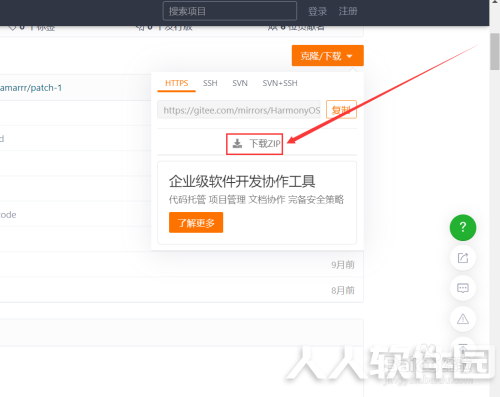Select the gitee.com repository URL field
Screen dimensions: 500x397
[x=239, y=110]
